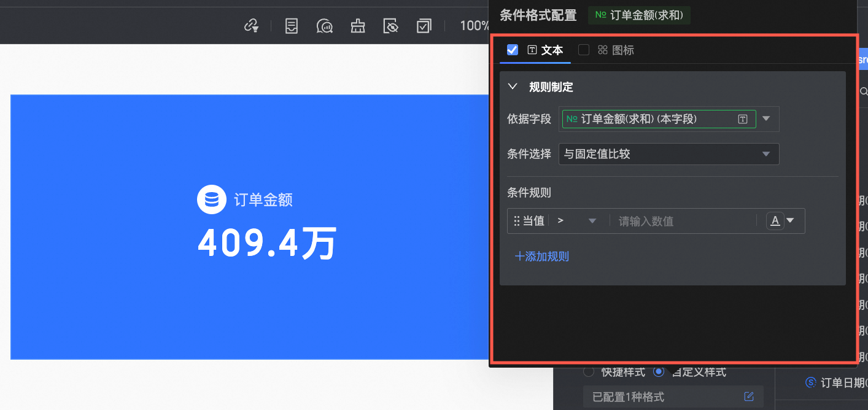Enable the 图标 checkbox

coord(584,50)
